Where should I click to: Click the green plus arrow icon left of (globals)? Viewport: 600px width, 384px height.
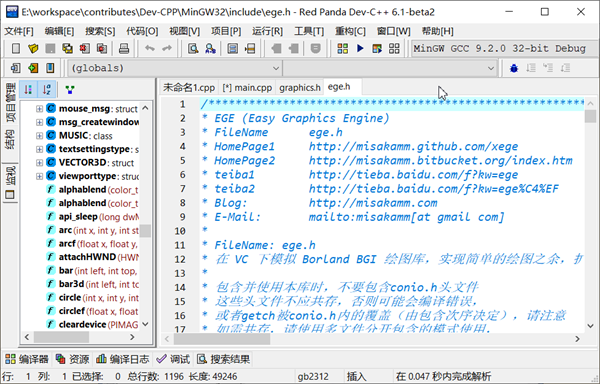click(33, 68)
